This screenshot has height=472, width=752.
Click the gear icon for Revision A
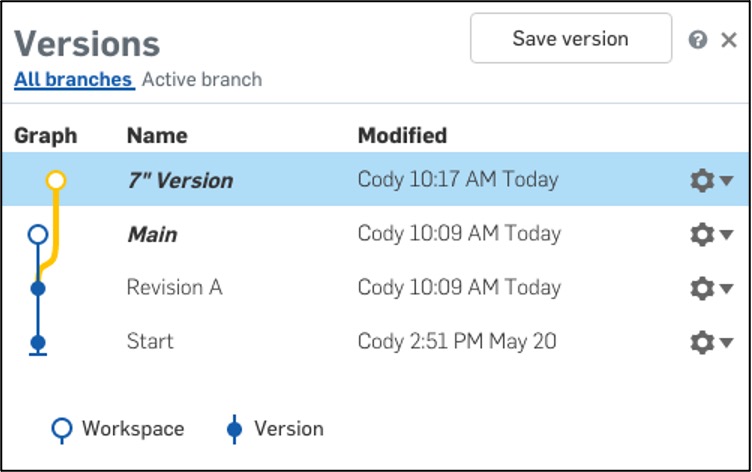click(x=702, y=289)
